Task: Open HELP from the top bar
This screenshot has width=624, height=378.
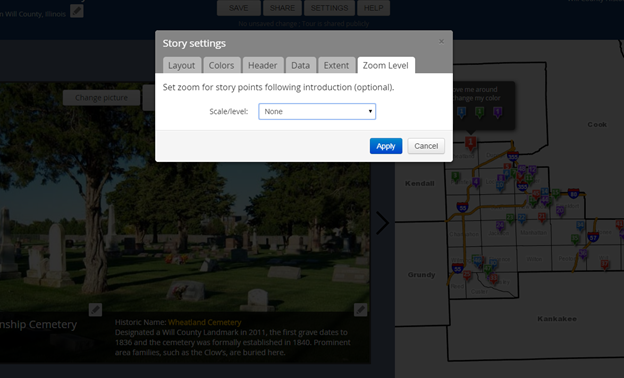Action: click(373, 8)
